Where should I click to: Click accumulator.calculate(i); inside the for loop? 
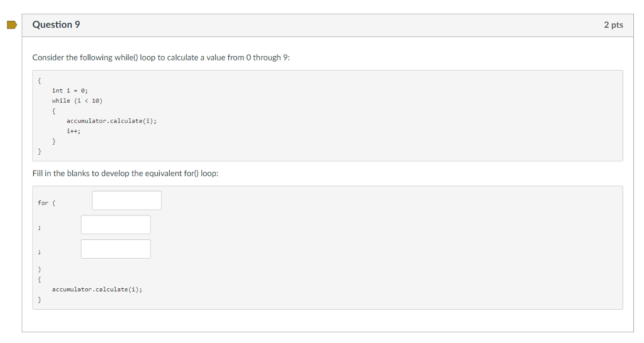point(97,289)
